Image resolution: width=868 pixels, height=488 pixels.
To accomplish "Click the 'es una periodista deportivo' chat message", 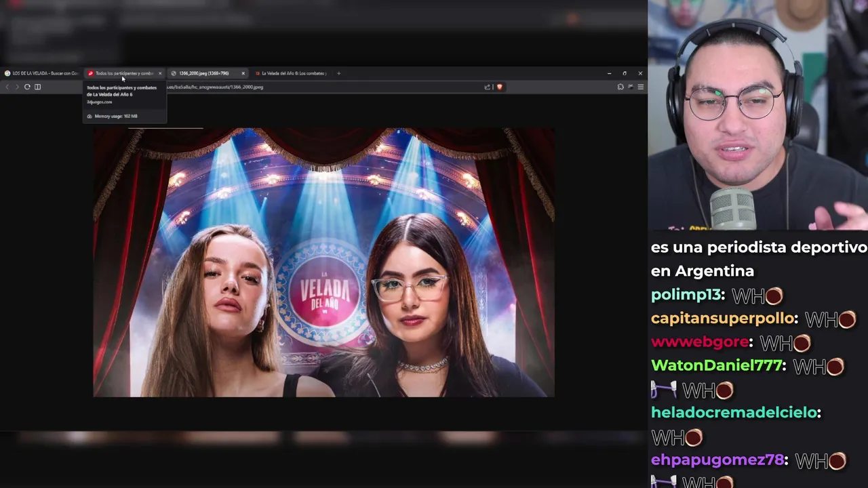I will [x=759, y=259].
